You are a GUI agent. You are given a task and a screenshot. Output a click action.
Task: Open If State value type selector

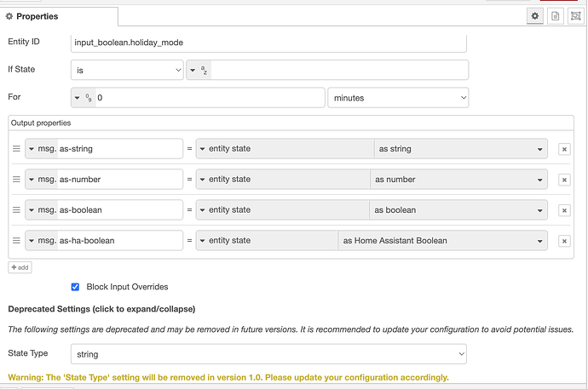click(199, 70)
